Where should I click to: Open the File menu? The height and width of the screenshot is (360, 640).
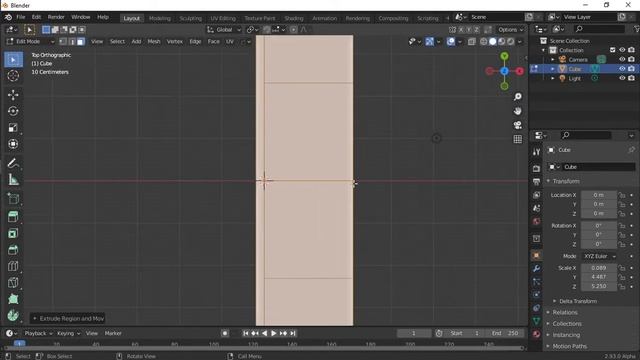click(20, 17)
